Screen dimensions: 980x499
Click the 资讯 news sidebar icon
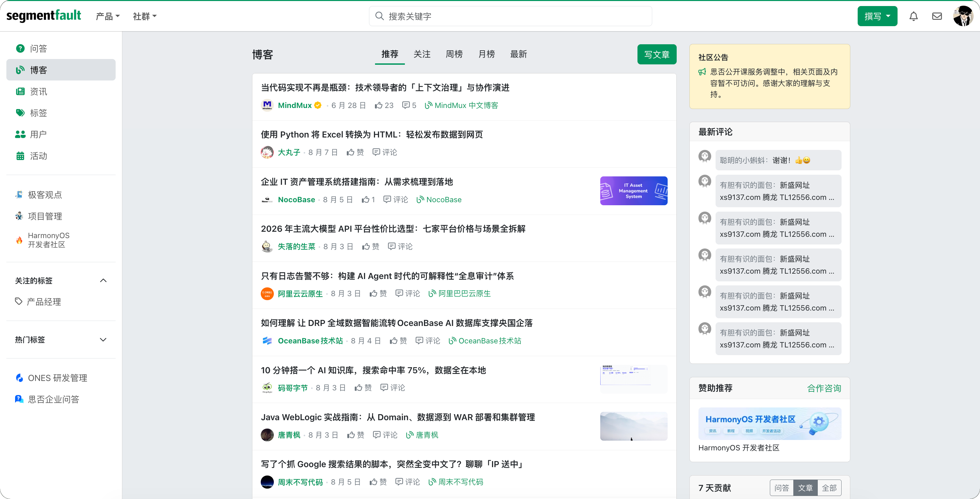20,91
